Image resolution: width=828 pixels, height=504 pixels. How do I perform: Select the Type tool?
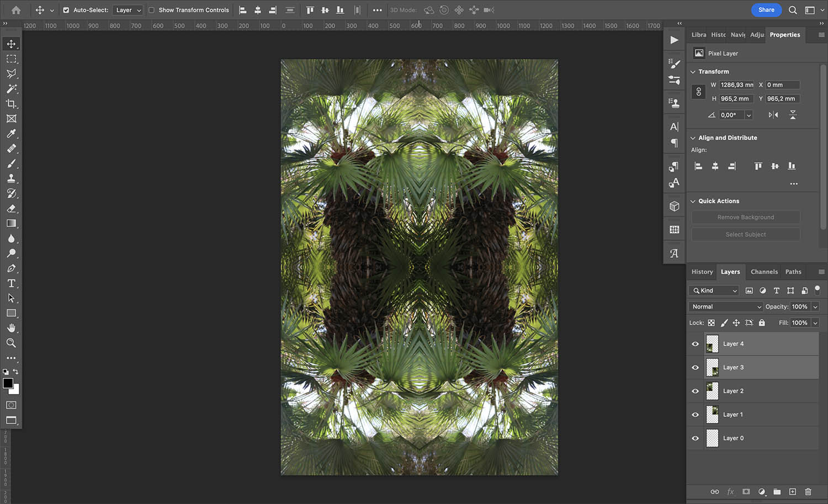11,283
